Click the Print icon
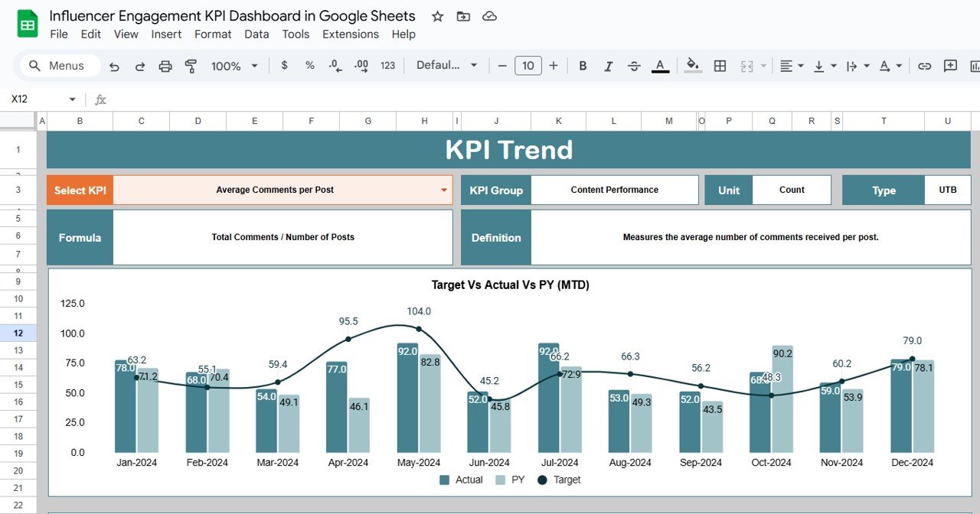 click(165, 66)
